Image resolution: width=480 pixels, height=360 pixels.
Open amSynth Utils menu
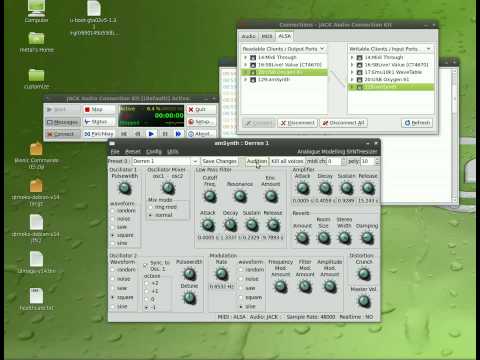click(x=173, y=152)
